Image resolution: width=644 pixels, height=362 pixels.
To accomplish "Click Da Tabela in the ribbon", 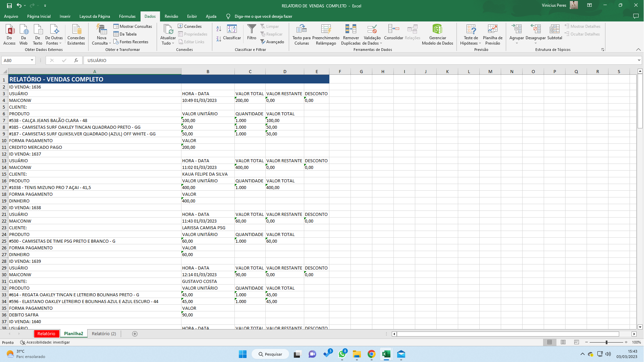I will (x=125, y=34).
